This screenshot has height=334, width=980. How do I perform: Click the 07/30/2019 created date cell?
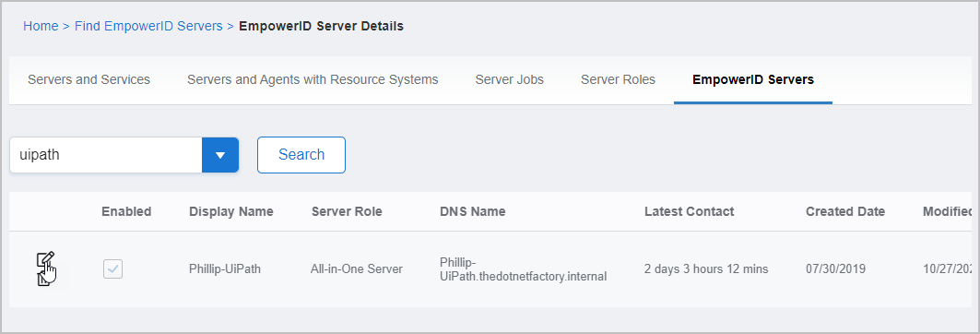pyautogui.click(x=835, y=269)
